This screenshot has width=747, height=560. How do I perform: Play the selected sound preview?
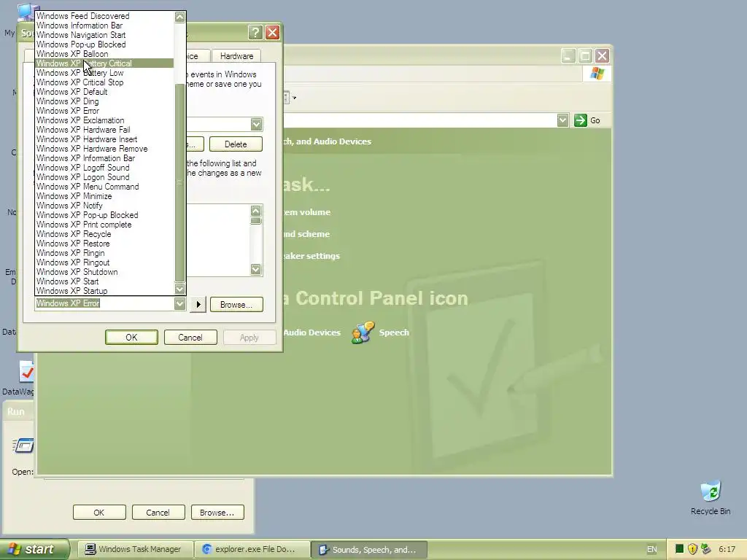pyautogui.click(x=198, y=305)
